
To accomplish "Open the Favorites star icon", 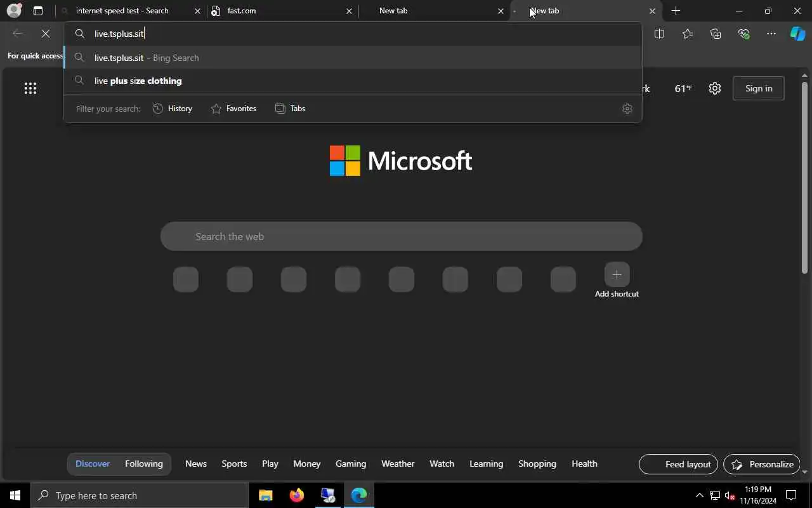I will [x=688, y=34].
